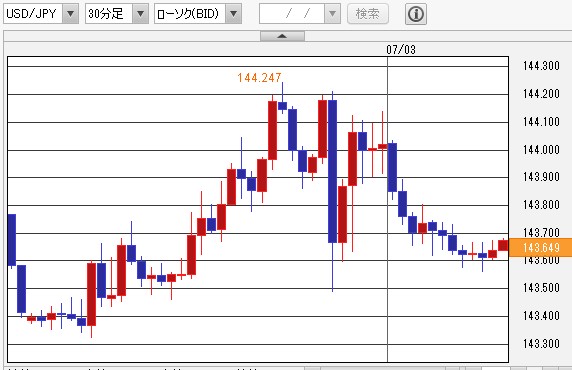Click the 143.900 price axis label
Screen dimensions: 572x370
[x=541, y=177]
